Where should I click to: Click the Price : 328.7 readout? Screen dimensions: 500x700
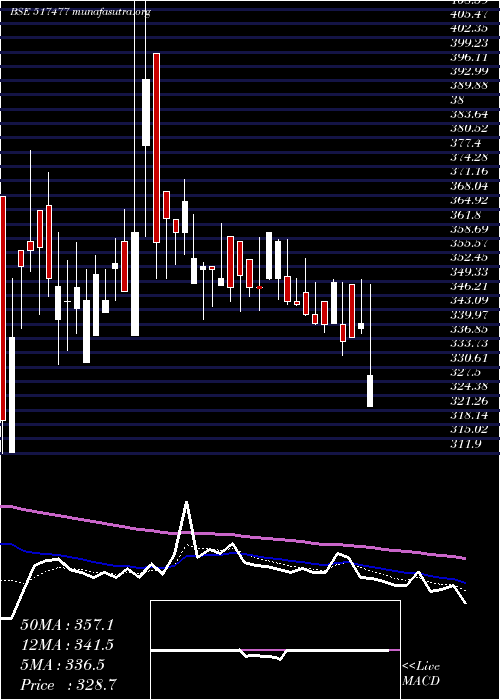[69, 685]
